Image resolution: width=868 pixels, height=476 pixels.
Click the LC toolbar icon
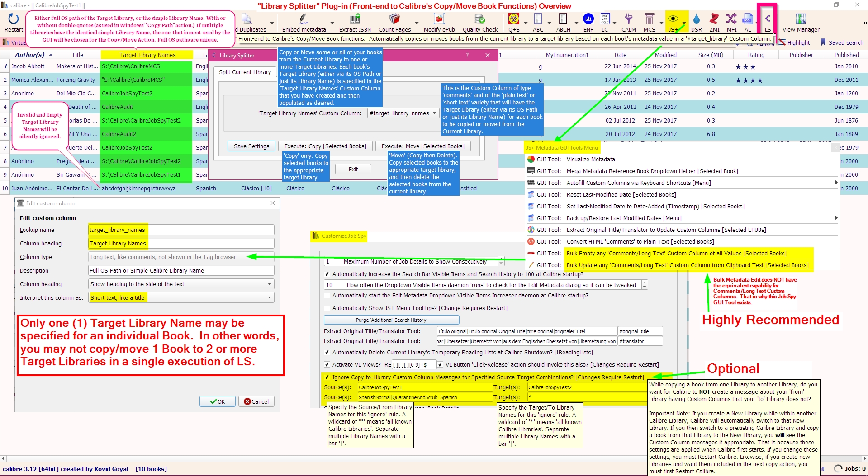pos(605,19)
